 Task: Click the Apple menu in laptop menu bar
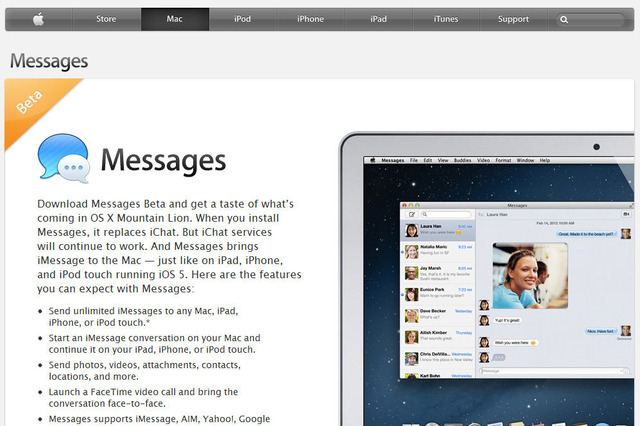(372, 160)
